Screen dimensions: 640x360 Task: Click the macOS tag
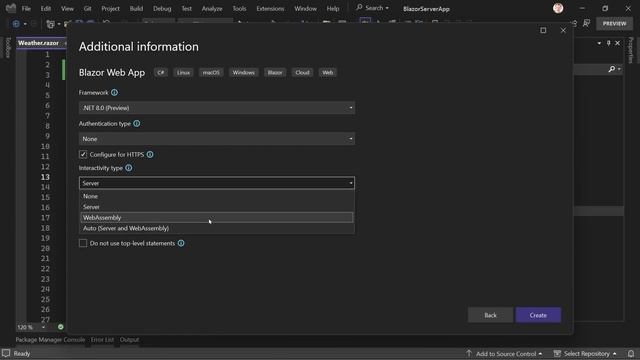[x=211, y=72]
